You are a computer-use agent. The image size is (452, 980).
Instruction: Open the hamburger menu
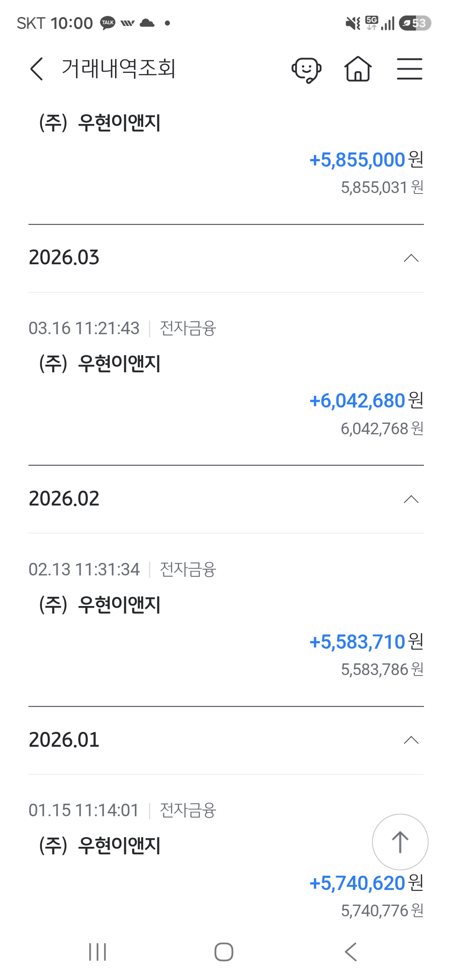pyautogui.click(x=409, y=69)
